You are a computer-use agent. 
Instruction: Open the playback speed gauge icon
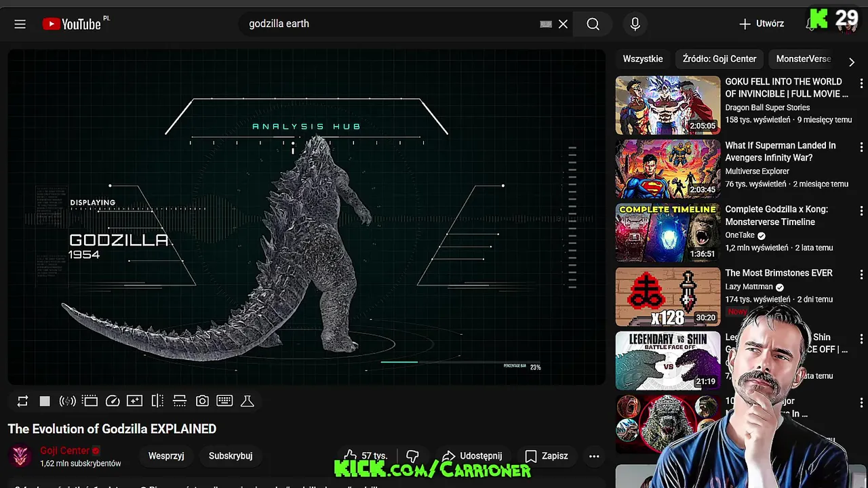(x=113, y=401)
